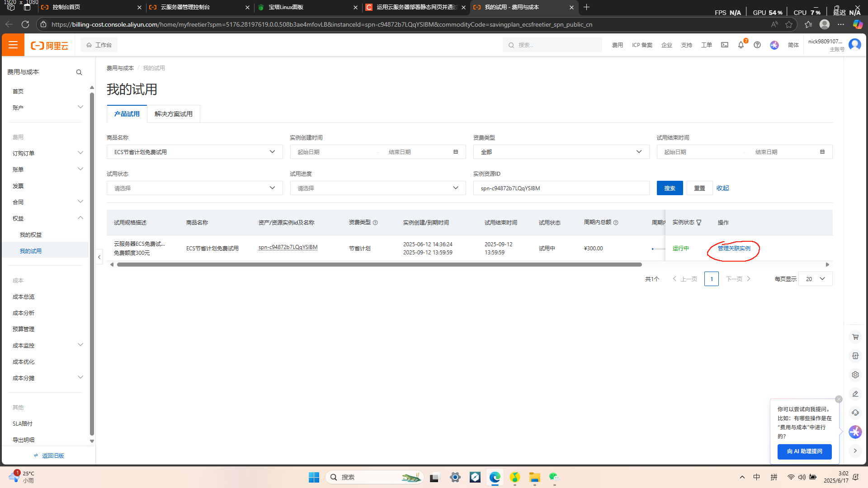This screenshot has width=868, height=488.
Task: Click 返回旧版 link
Action: point(49,455)
